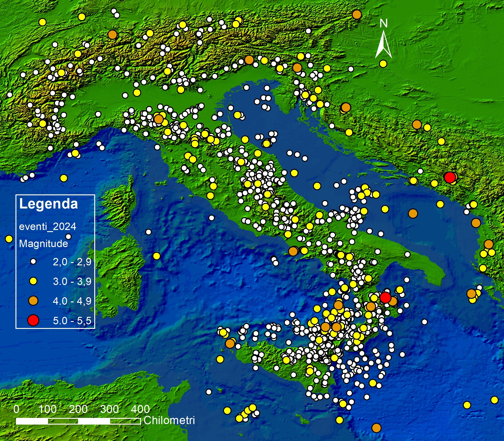This screenshot has width=504, height=441.
Task: Click the '300' scale bar label
Action: (109, 409)
